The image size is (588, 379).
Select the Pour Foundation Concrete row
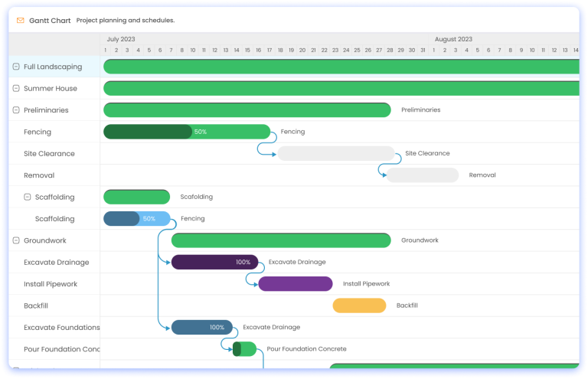pyautogui.click(x=54, y=349)
